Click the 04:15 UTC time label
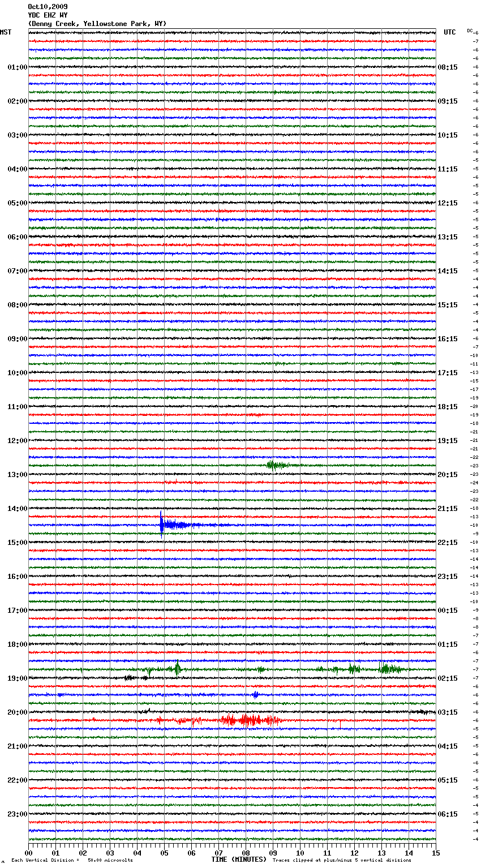 point(448,746)
